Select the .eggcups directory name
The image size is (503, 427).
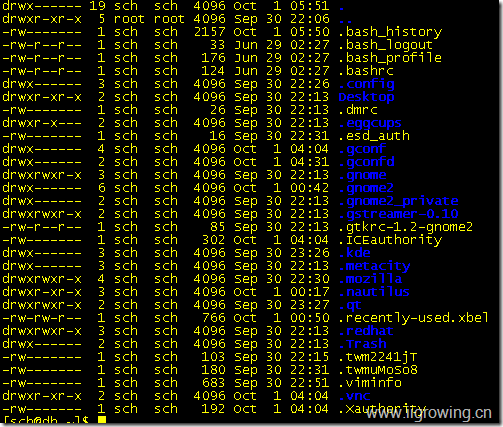pyautogui.click(x=370, y=123)
